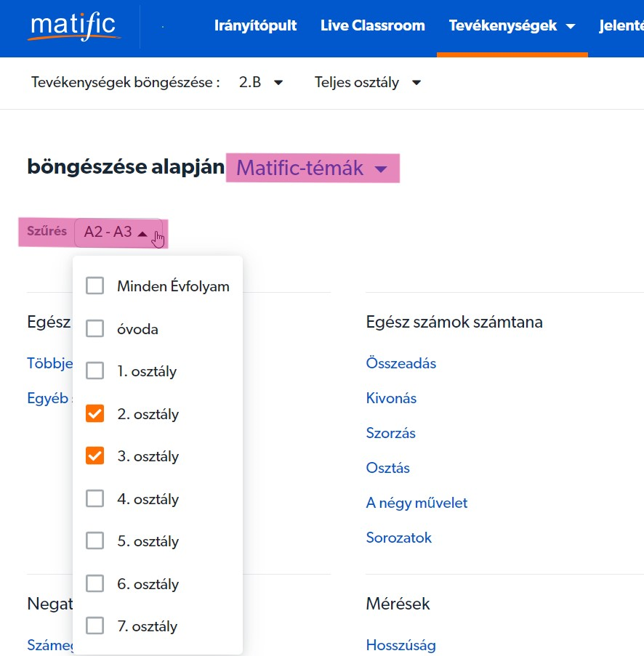
Task: Check the Minden Évfolyam checkbox
Action: click(x=95, y=286)
